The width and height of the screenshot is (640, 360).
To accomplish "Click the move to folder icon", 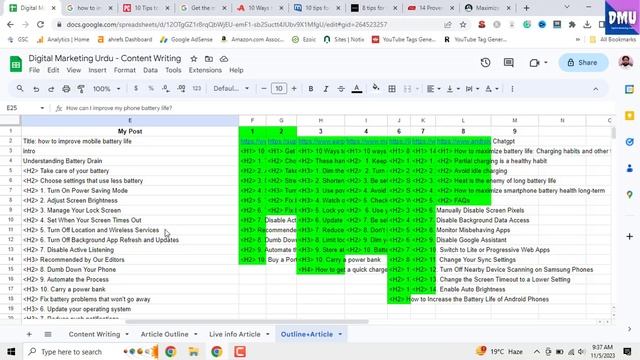I will coord(209,59).
